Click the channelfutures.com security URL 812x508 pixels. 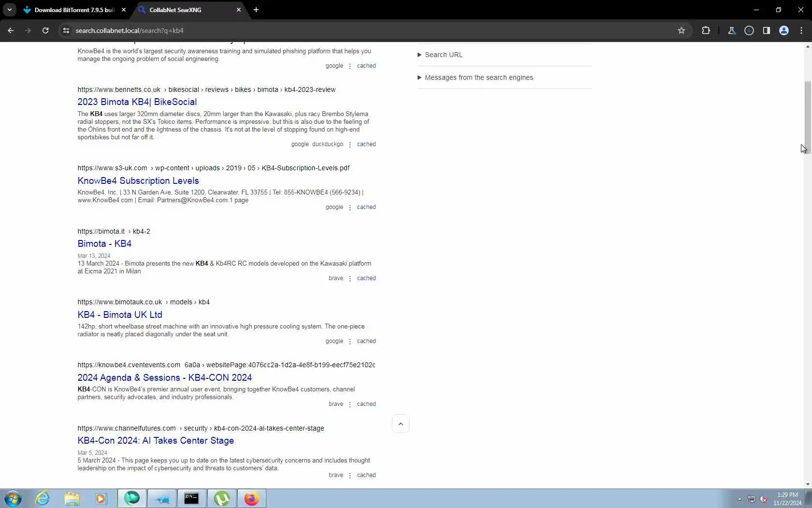pyautogui.click(x=201, y=428)
